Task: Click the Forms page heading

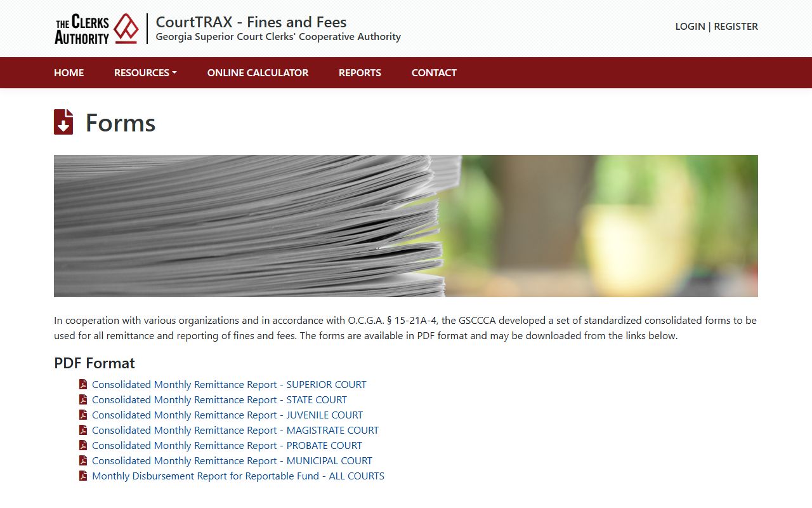Action: [121, 123]
